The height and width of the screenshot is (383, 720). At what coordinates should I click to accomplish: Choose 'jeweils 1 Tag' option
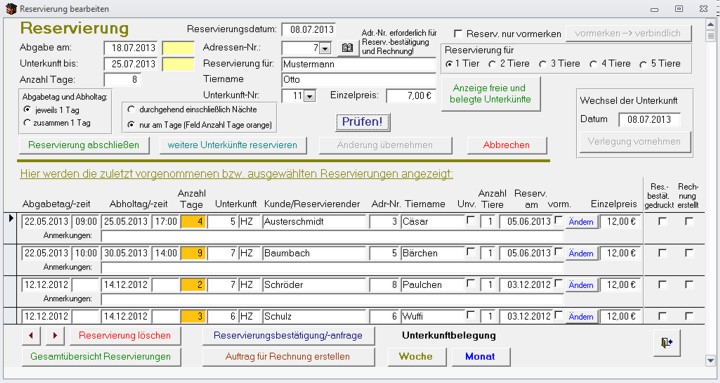click(x=27, y=110)
